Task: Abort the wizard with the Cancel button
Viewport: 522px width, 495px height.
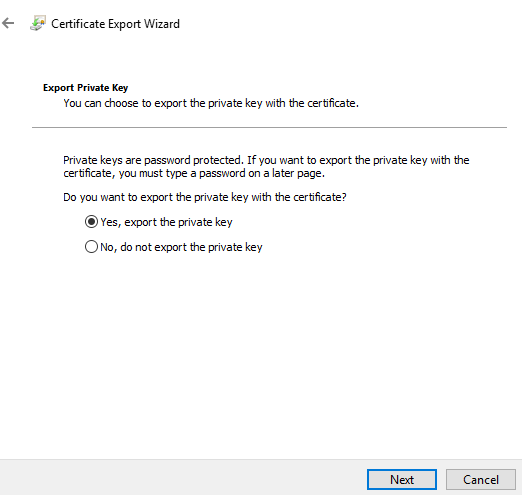Action: coord(481,480)
